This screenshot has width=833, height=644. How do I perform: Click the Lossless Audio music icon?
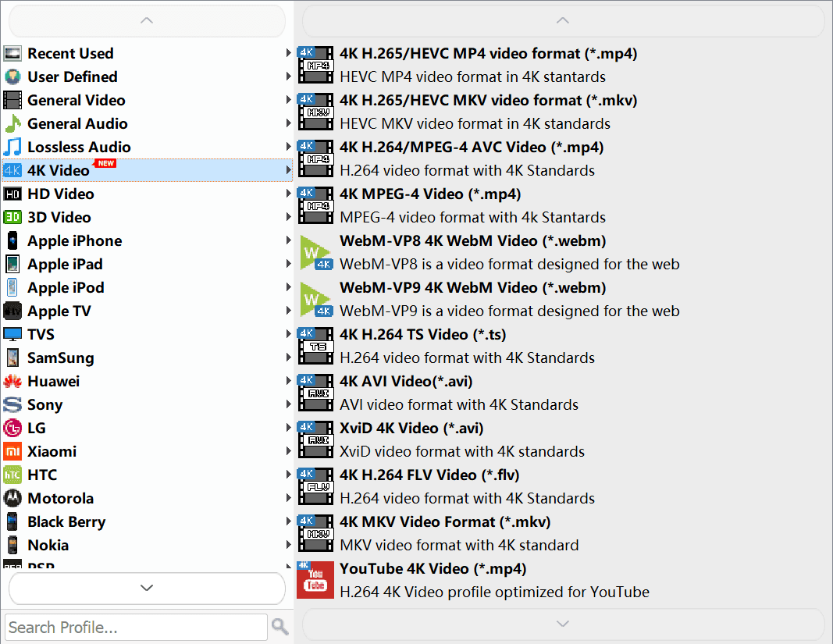point(12,147)
